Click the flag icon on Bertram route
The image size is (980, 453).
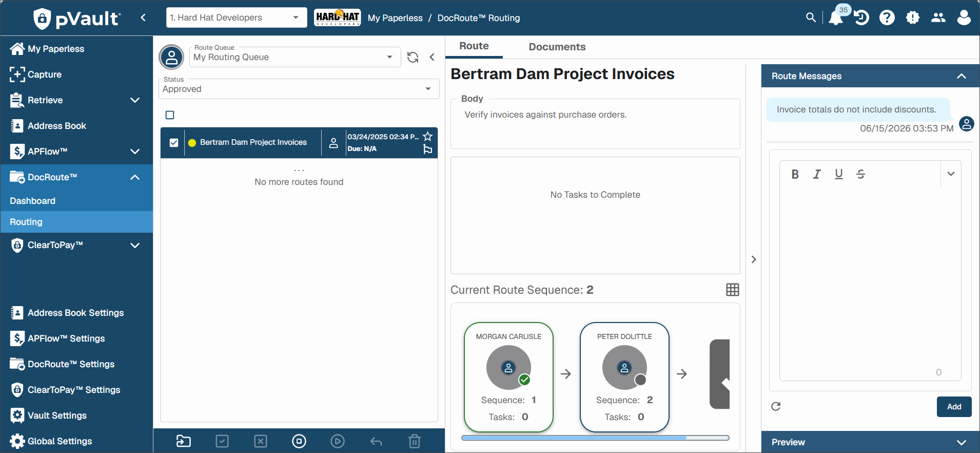[x=428, y=149]
